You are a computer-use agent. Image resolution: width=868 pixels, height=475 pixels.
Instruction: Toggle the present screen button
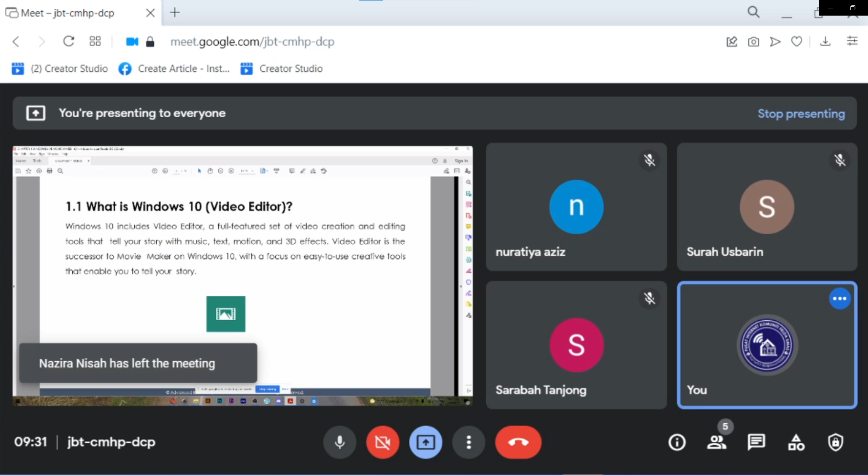426,442
